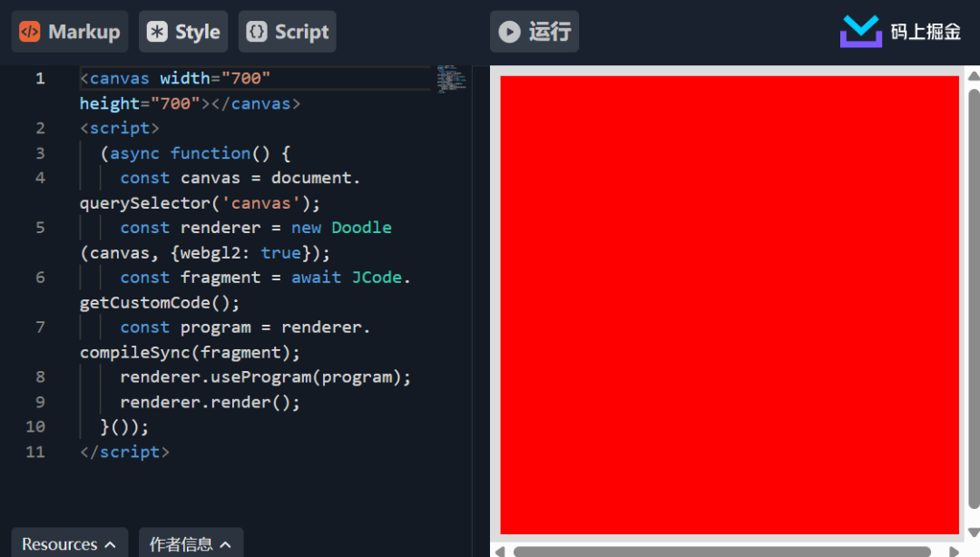Click the 作者信息 chevron arrow

coord(226,544)
